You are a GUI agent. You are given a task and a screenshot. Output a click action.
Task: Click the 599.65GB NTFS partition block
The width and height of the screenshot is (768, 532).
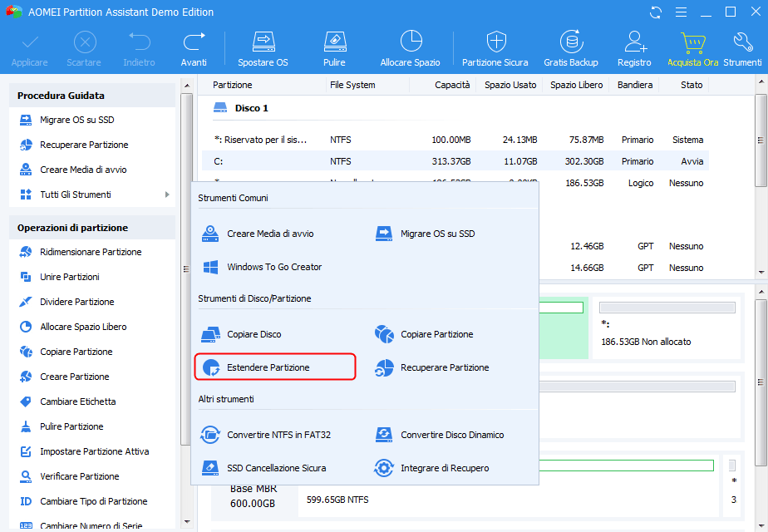pyautogui.click(x=507, y=485)
